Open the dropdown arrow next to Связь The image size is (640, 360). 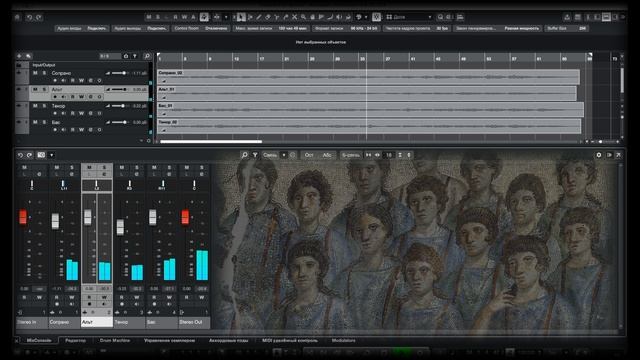coord(284,155)
